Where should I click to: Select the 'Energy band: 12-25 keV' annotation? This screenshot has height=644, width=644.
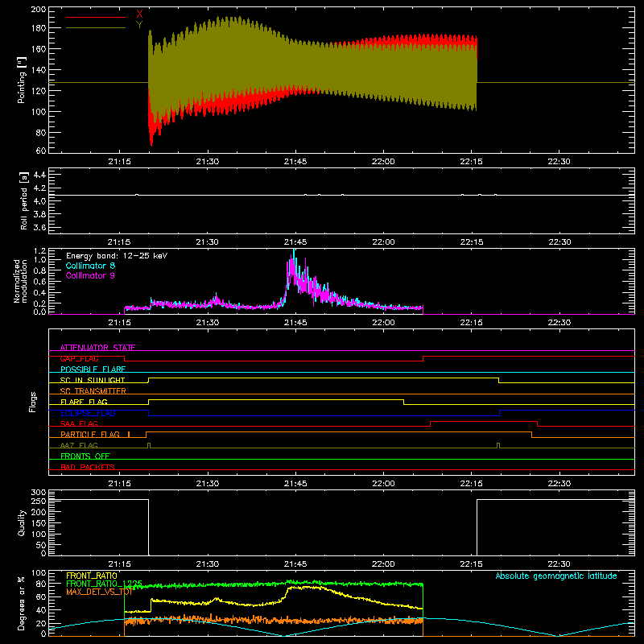click(x=117, y=256)
